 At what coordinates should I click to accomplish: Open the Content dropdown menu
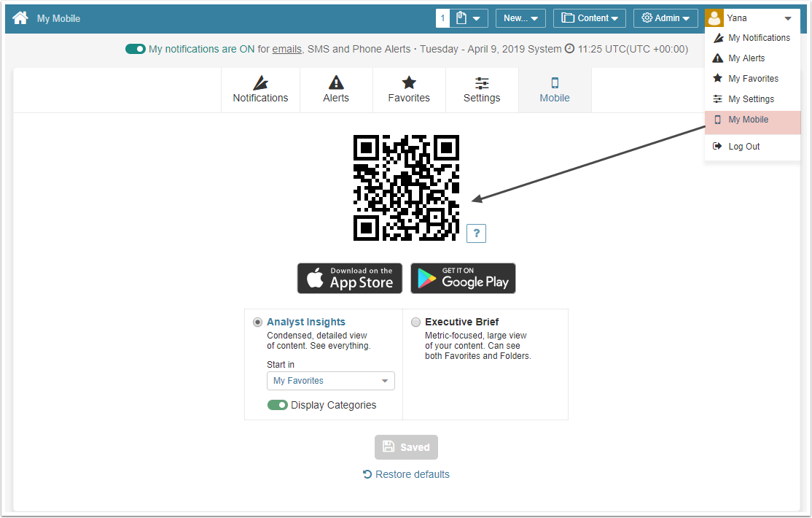click(x=590, y=18)
